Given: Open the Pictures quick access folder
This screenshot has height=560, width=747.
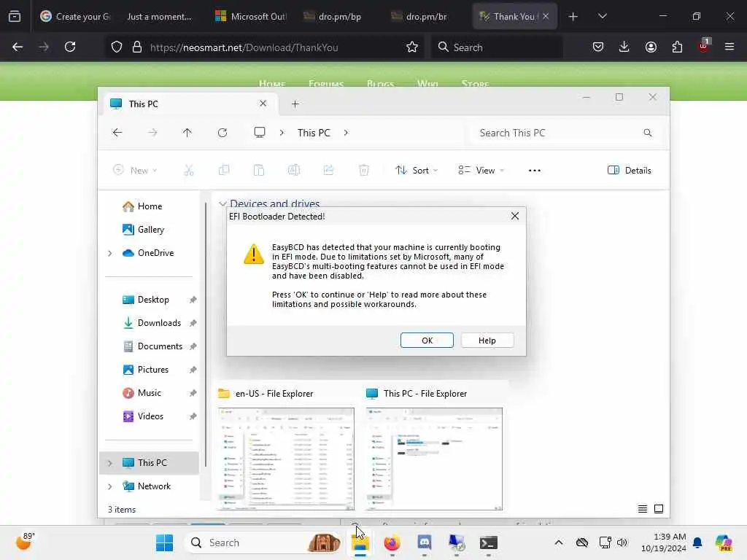Looking at the screenshot, I should click(153, 370).
